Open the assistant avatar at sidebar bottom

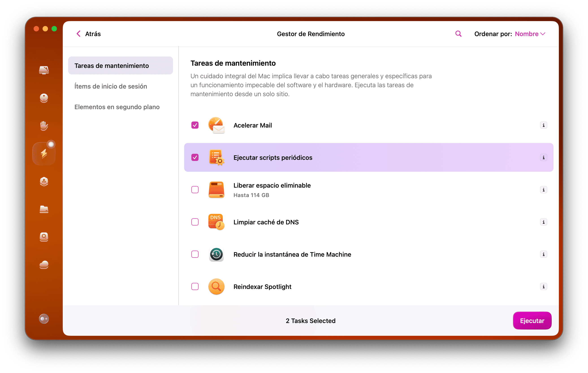[44, 319]
